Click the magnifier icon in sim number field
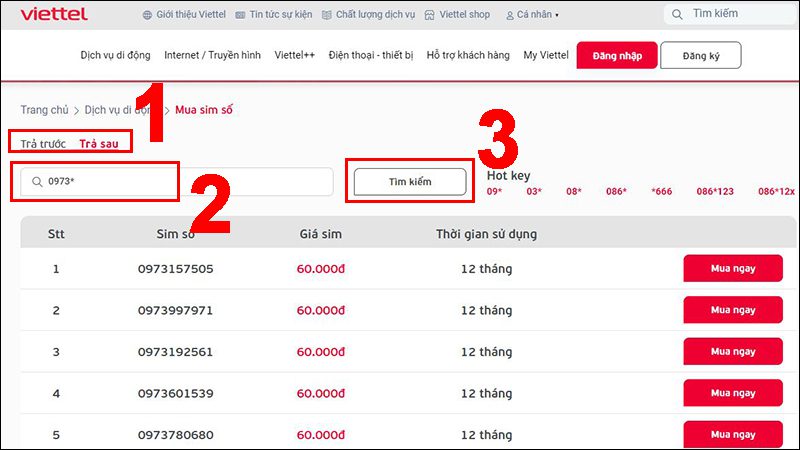The height and width of the screenshot is (450, 800). click(x=37, y=182)
